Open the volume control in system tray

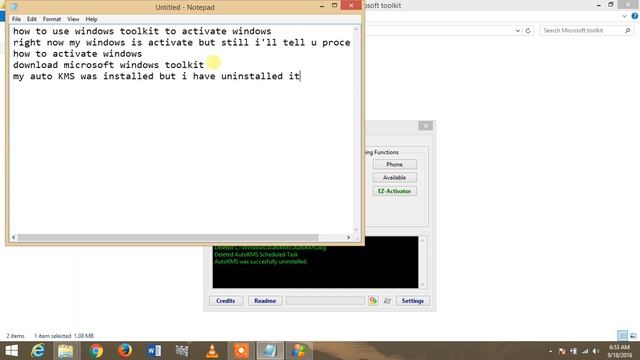click(x=596, y=351)
